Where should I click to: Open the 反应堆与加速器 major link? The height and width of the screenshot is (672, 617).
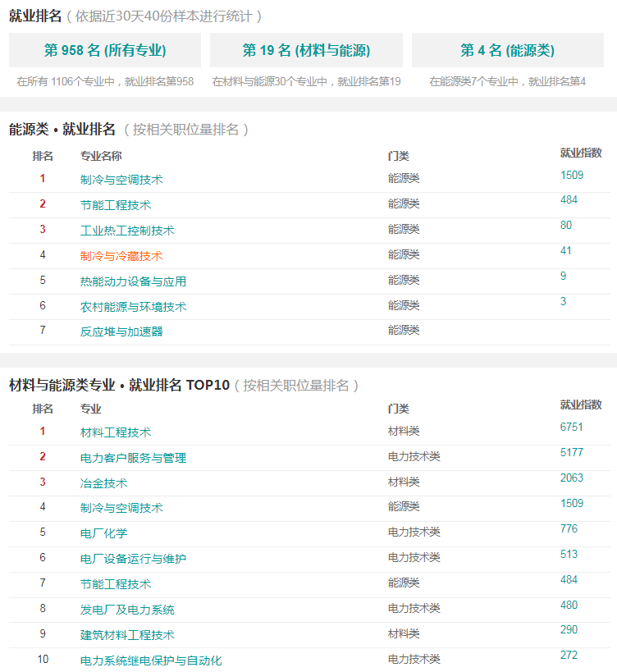(121, 331)
